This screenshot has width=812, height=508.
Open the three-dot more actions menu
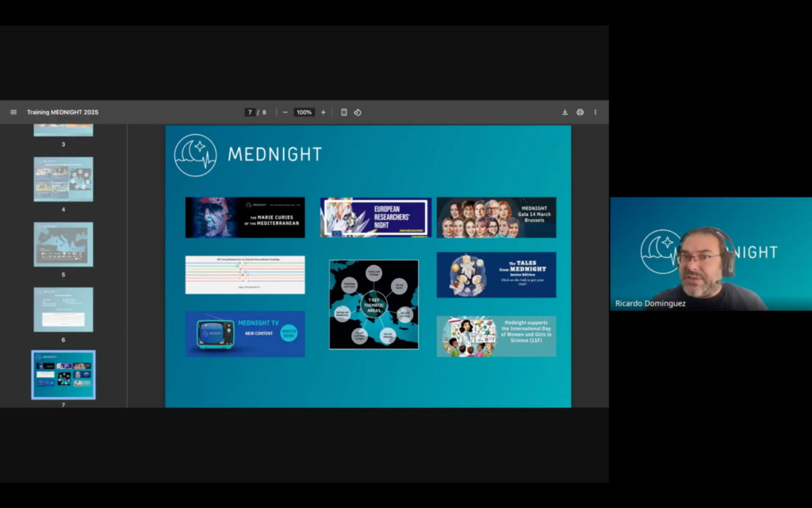tap(595, 112)
